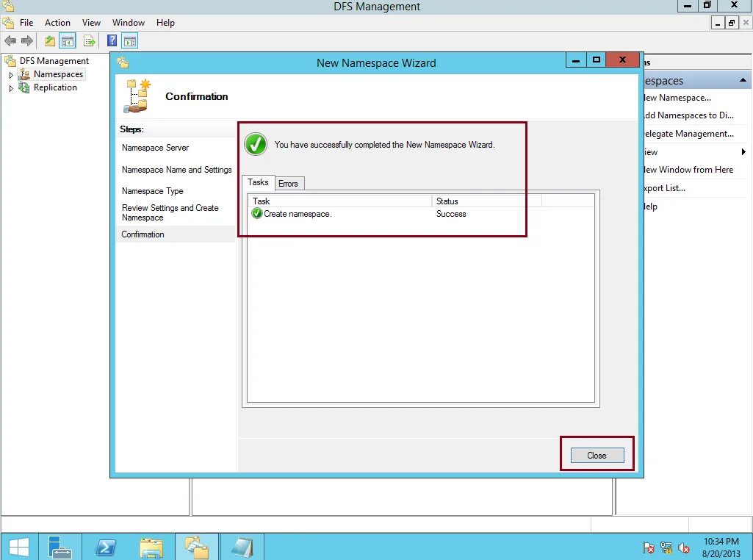Toggle the Show/Hide Action Pane icon

tap(130, 41)
